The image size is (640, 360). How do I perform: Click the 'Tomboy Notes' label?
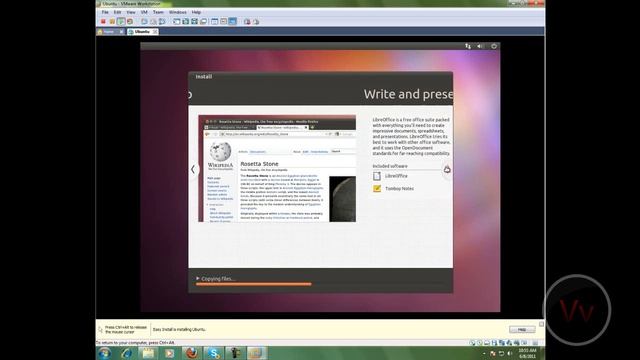399,189
